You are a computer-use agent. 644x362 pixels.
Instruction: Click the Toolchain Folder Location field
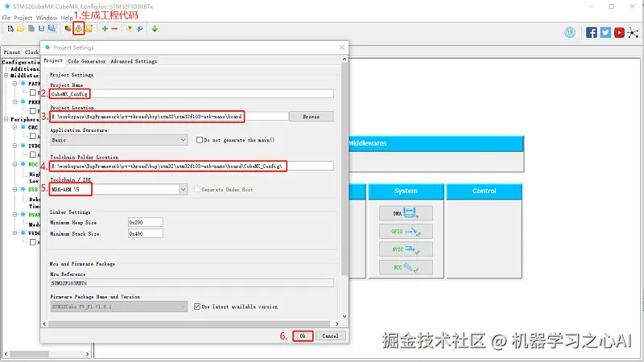click(192, 166)
